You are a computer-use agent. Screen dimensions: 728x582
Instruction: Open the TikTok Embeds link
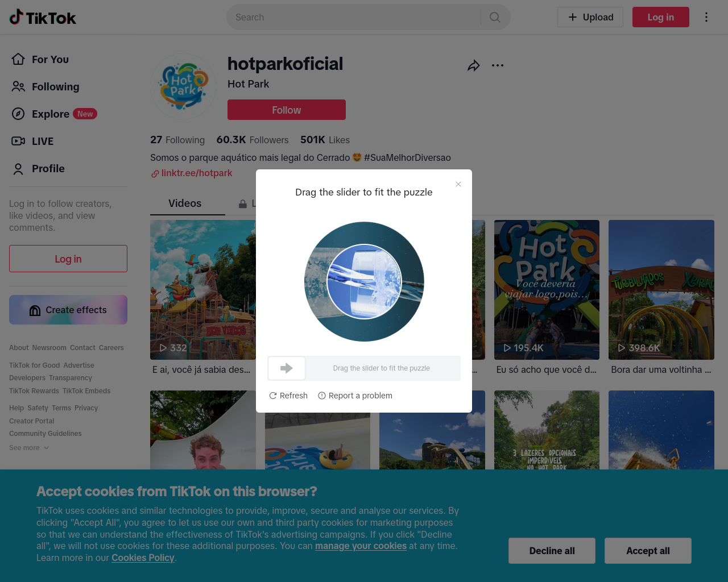click(x=86, y=391)
